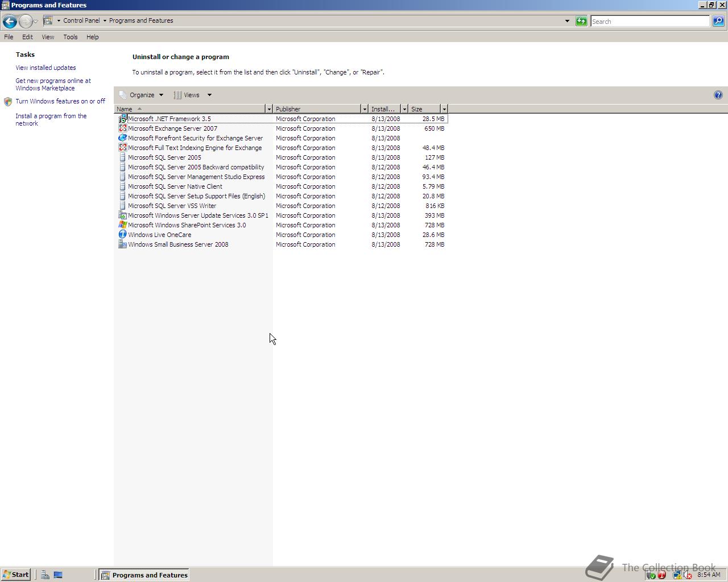
Task: Open the Tools menu
Action: point(71,37)
